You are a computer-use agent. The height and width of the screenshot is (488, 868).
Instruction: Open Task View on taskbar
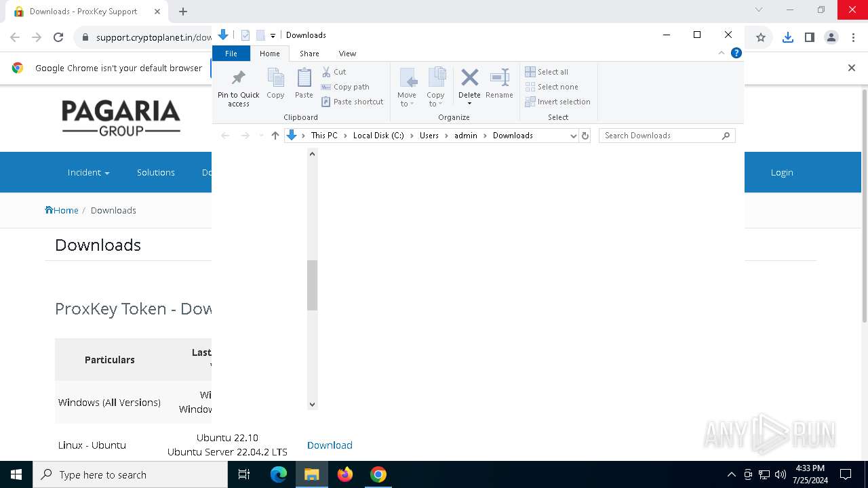point(245,474)
